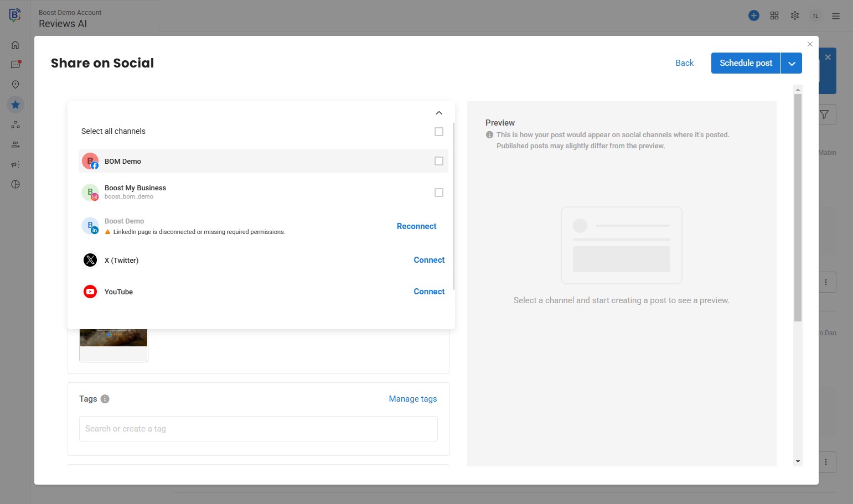Open the campaigns megaphone icon in sidebar
The width and height of the screenshot is (853, 504).
[15, 164]
